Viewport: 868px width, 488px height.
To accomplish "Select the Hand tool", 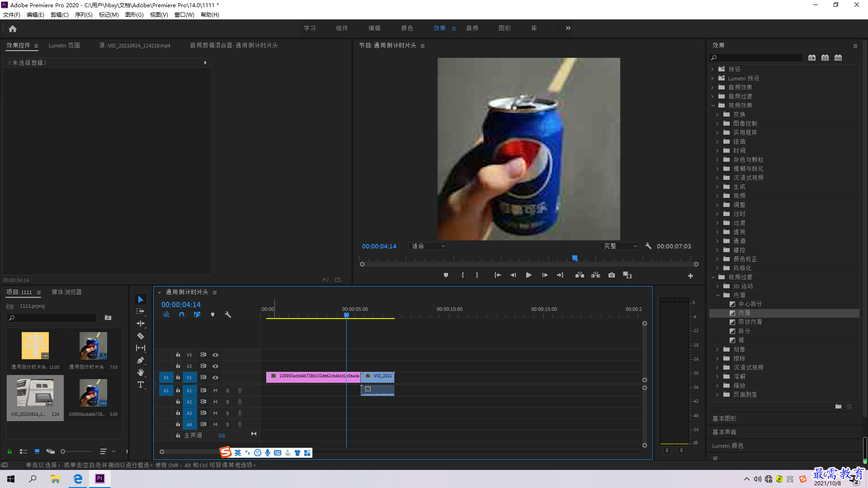I will tap(141, 372).
